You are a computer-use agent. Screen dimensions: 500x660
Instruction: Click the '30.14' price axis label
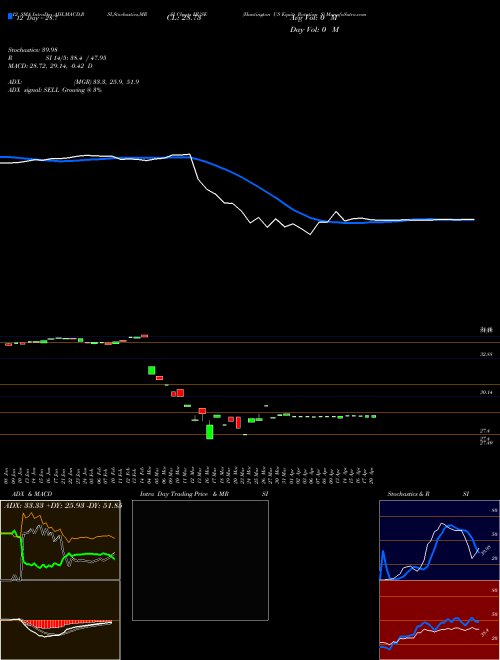pyautogui.click(x=486, y=392)
